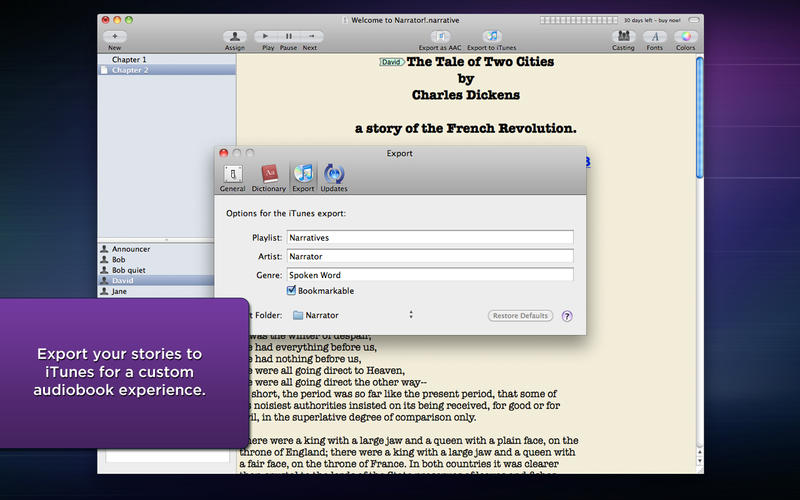Screen dimensions: 800x500
Task: Click the Export to iTunes icon
Action: 492,36
